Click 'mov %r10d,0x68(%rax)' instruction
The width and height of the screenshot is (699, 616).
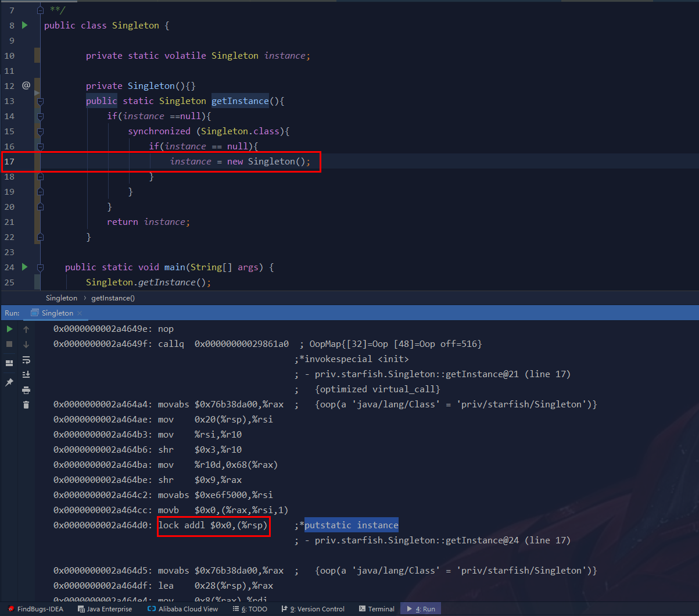[218, 465]
